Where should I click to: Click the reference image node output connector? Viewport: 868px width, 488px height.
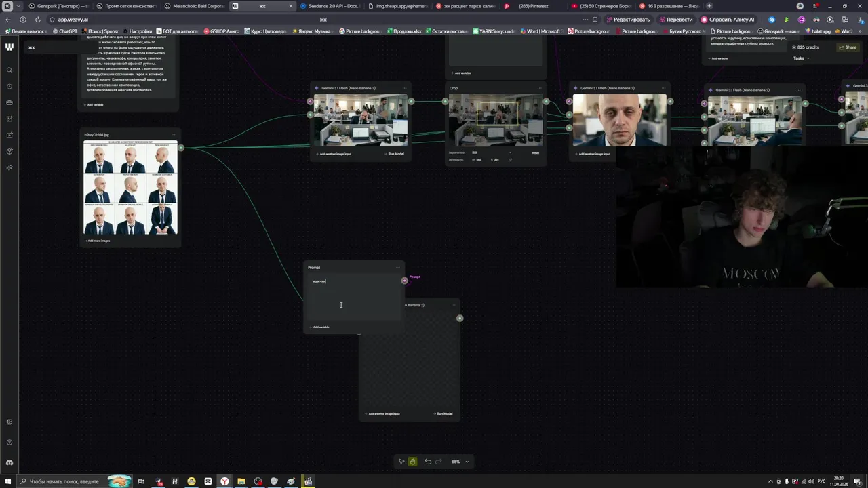point(181,148)
